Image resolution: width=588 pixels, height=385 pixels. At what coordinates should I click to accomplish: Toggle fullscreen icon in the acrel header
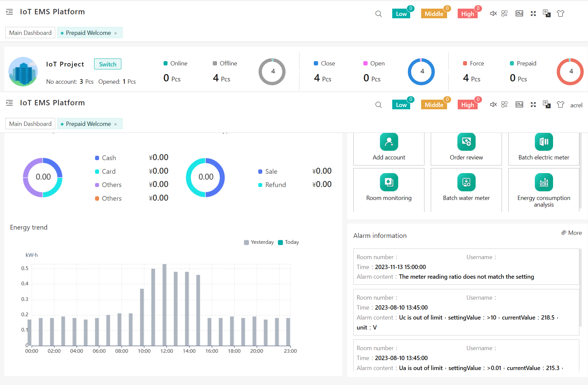pos(533,105)
